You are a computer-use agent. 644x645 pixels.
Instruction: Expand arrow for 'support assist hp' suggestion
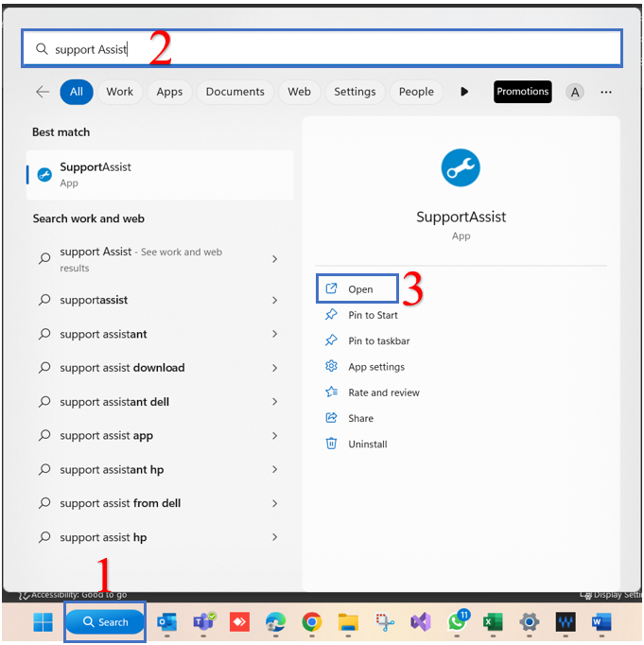274,537
